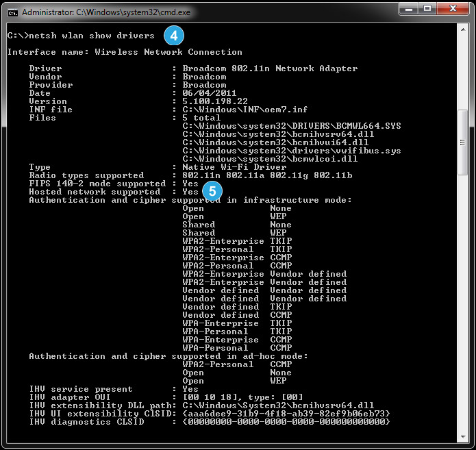The width and height of the screenshot is (476, 450).
Task: Click infrastructure 'WPA2-Personal' row with 'CCMP'
Action: click(x=237, y=266)
